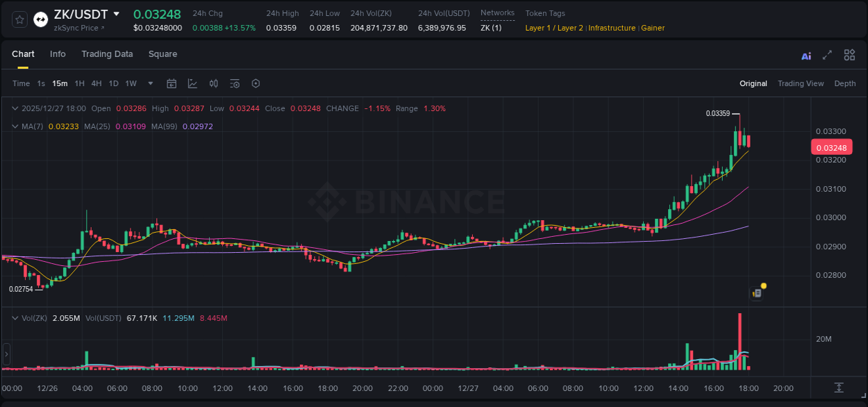The image size is (868, 407).
Task: Open the chart widgets shapes icon
Action: pyautogui.click(x=849, y=55)
